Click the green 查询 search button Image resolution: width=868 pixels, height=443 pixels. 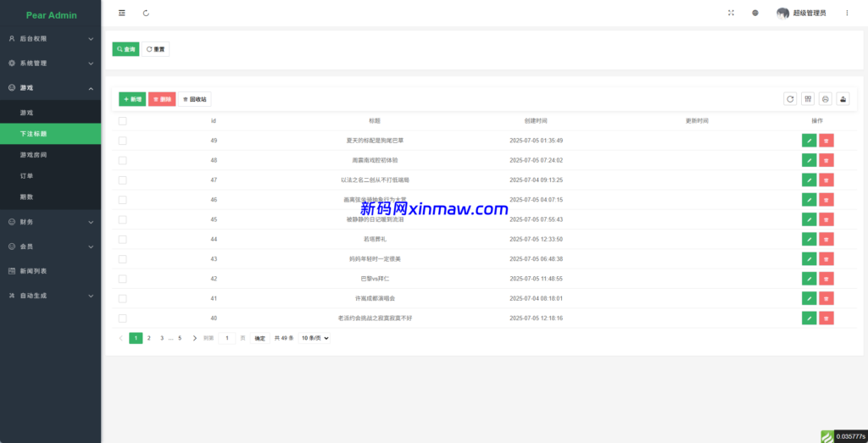click(125, 49)
